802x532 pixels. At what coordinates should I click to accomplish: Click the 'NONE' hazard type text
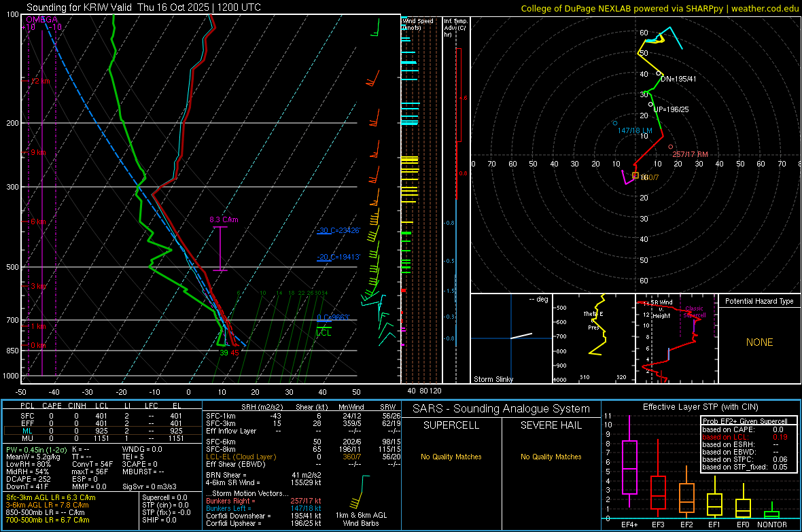(759, 342)
